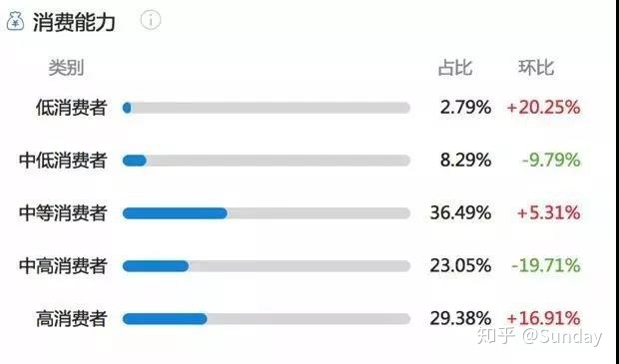
Task: Select the 中等消费者 row label
Action: click(x=63, y=213)
